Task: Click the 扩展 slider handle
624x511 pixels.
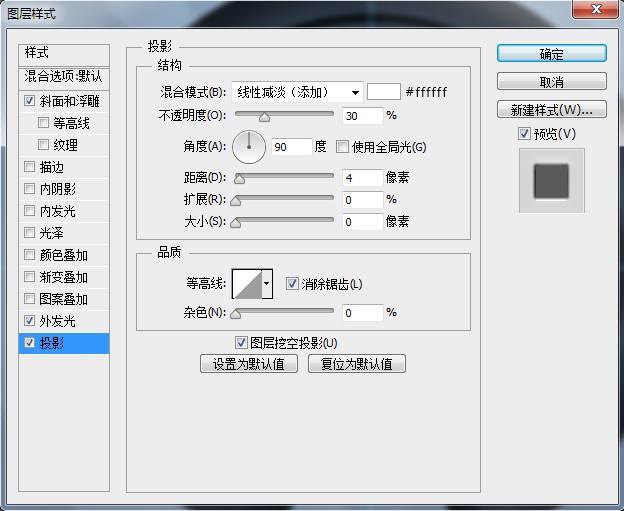Action: 236,201
